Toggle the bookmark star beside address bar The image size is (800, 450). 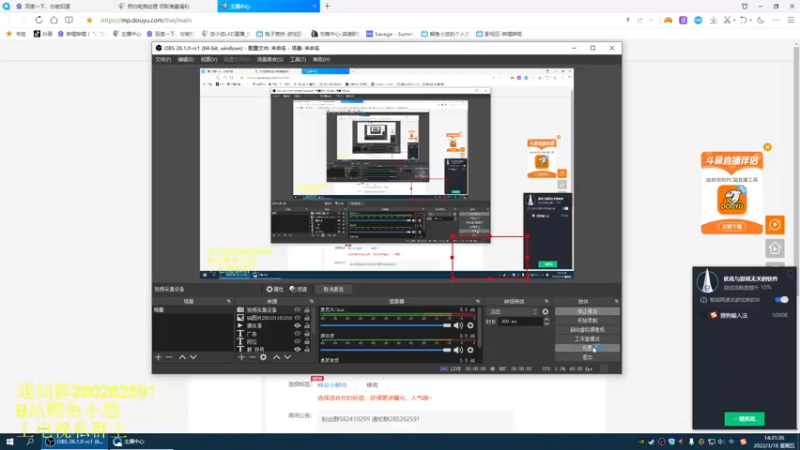[89, 20]
